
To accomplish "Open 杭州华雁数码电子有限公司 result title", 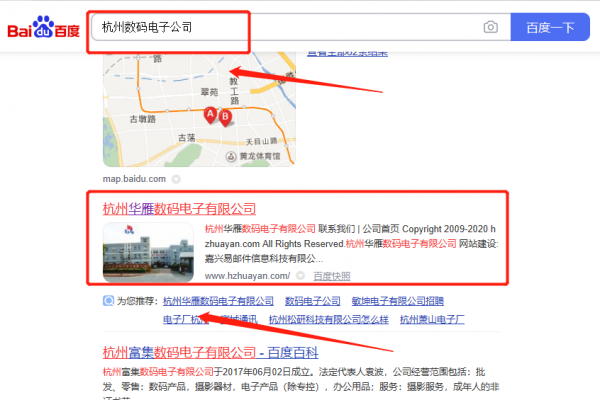I will (x=179, y=209).
